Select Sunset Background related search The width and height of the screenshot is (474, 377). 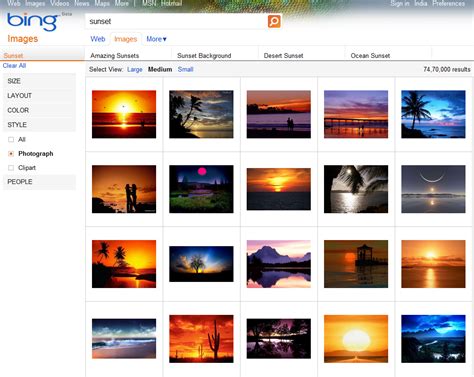tap(204, 56)
